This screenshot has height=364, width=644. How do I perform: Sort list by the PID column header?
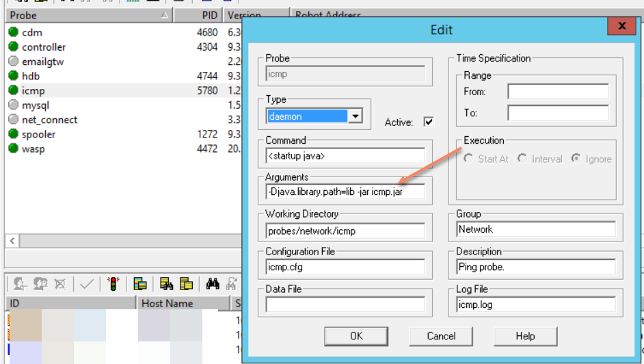click(198, 16)
